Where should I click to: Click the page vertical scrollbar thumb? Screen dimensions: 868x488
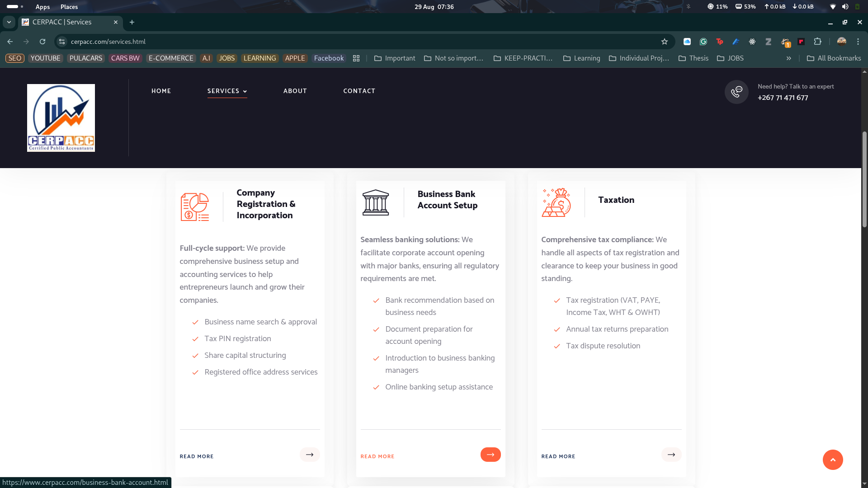[x=864, y=179]
